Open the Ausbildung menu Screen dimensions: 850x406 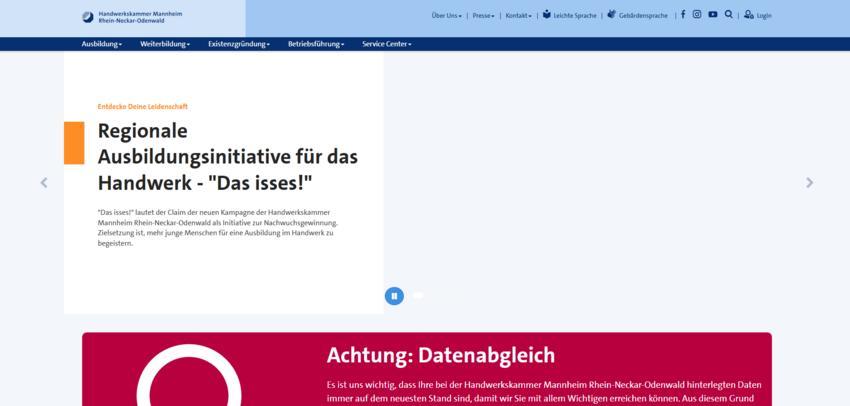(102, 44)
